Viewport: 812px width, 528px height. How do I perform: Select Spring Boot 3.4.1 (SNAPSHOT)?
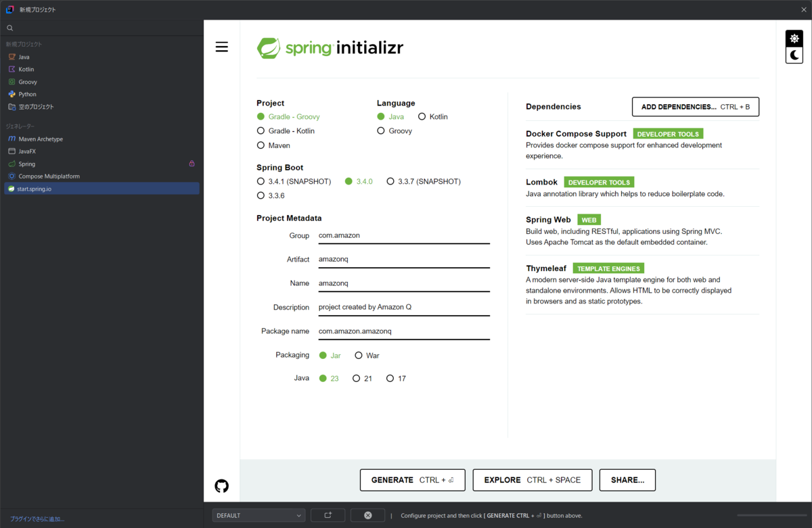click(294, 181)
